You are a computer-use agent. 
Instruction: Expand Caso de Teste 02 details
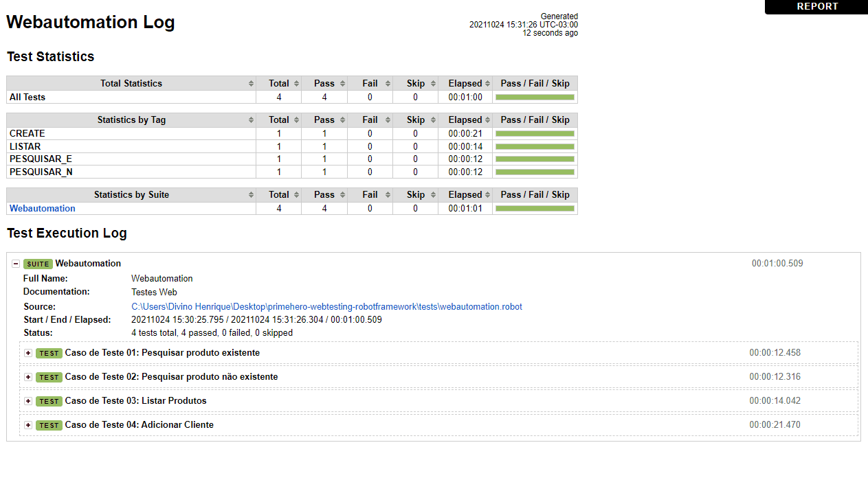click(x=28, y=377)
